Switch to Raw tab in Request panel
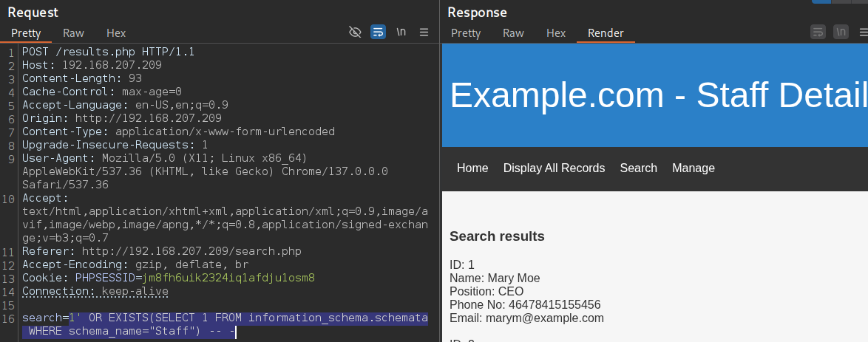 (x=73, y=33)
